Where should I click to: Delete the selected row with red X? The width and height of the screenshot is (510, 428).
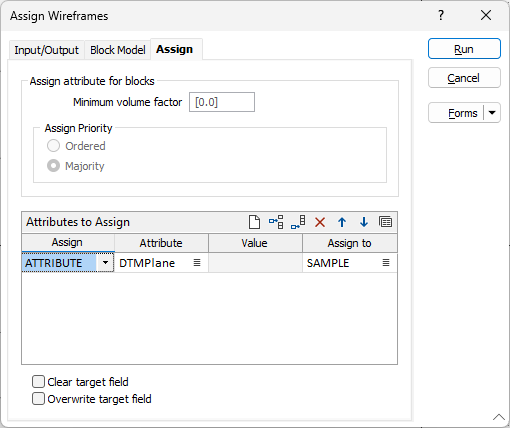[320, 222]
